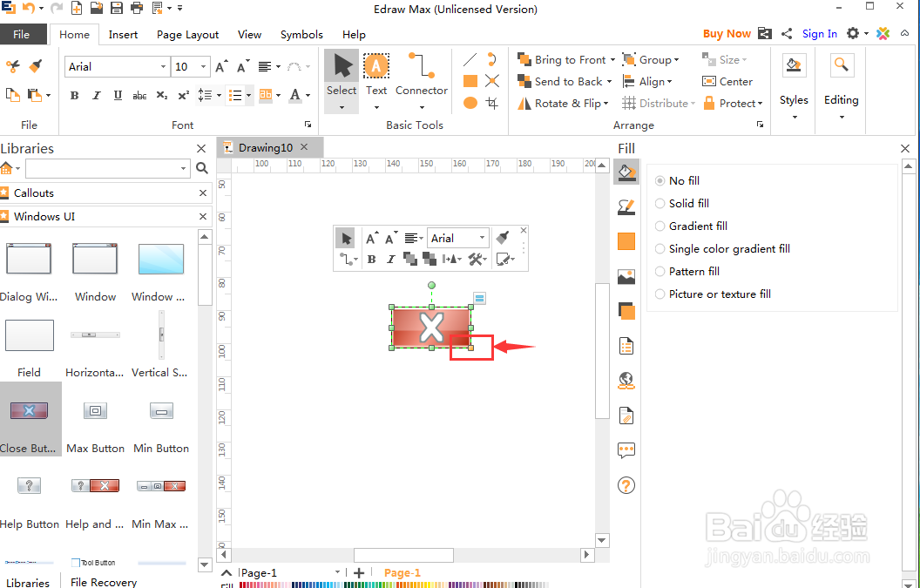This screenshot has height=588, width=920.
Task: Open the Hyperlink panel icon
Action: (x=626, y=381)
